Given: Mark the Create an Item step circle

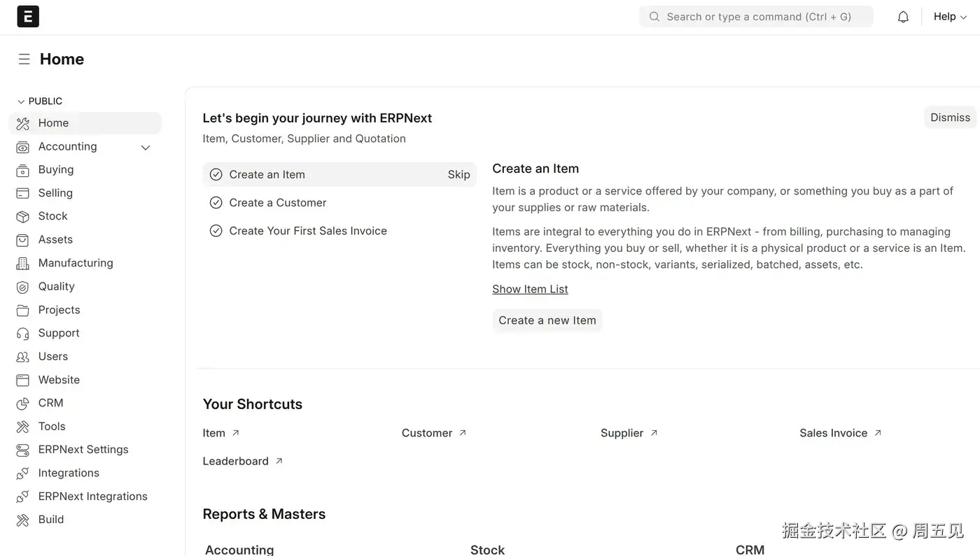Looking at the screenshot, I should point(216,175).
